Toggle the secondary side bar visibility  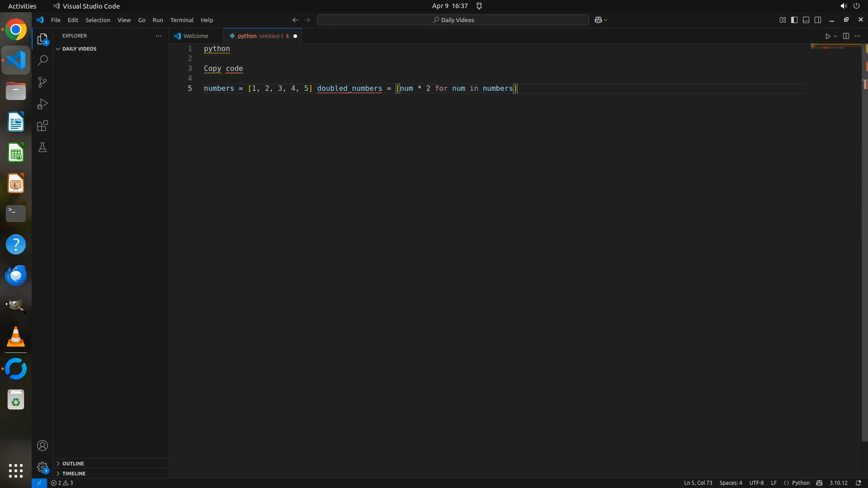tap(818, 20)
